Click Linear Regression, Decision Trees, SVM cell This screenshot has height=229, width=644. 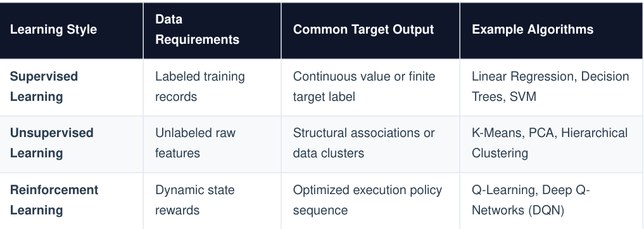552,87
